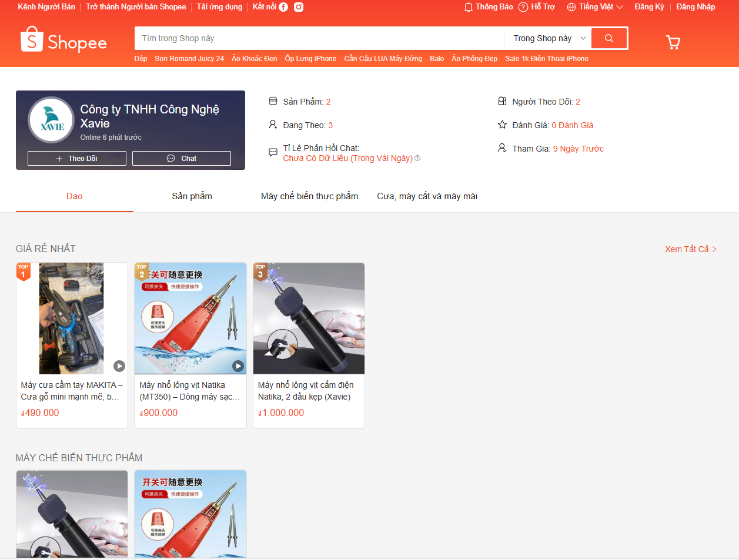739x560 pixels.
Task: Open Shopee's Instagram page icon
Action: coord(299,7)
